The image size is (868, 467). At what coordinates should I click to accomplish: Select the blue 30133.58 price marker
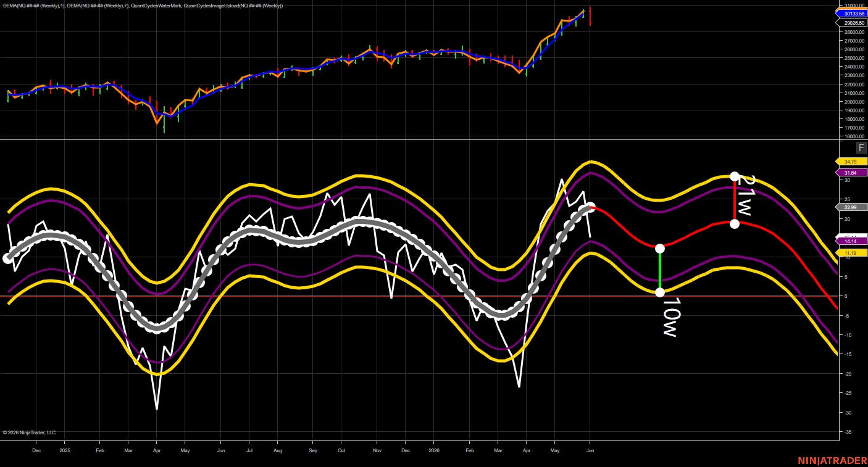[853, 13]
